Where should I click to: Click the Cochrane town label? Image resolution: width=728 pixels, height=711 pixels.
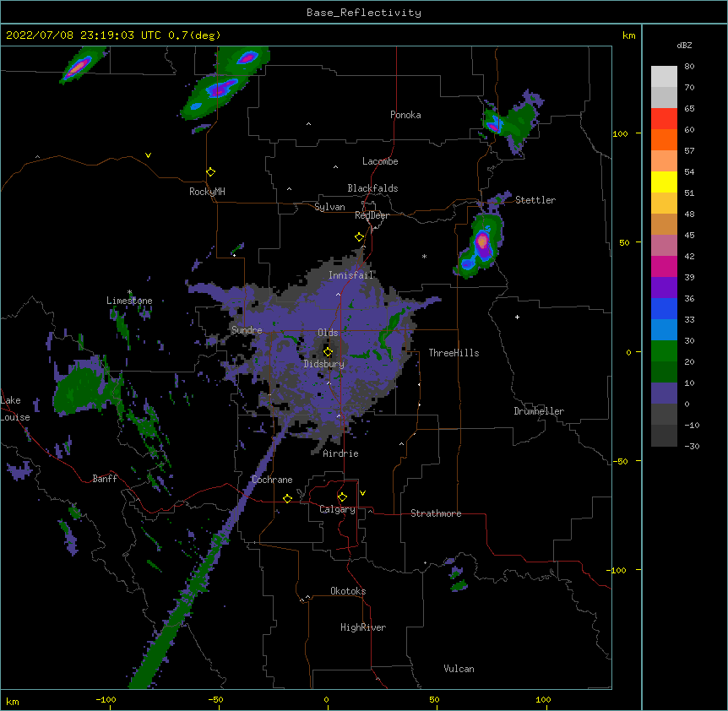coord(272,480)
